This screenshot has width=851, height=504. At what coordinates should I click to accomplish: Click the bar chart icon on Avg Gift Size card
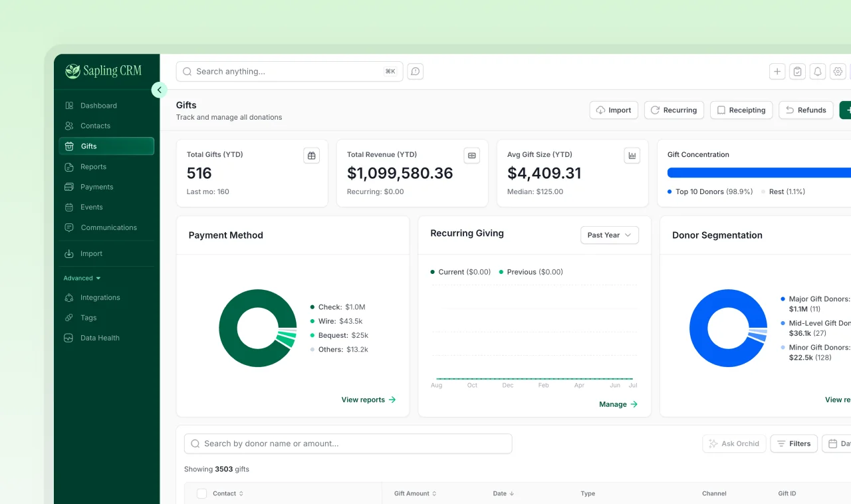[632, 156]
